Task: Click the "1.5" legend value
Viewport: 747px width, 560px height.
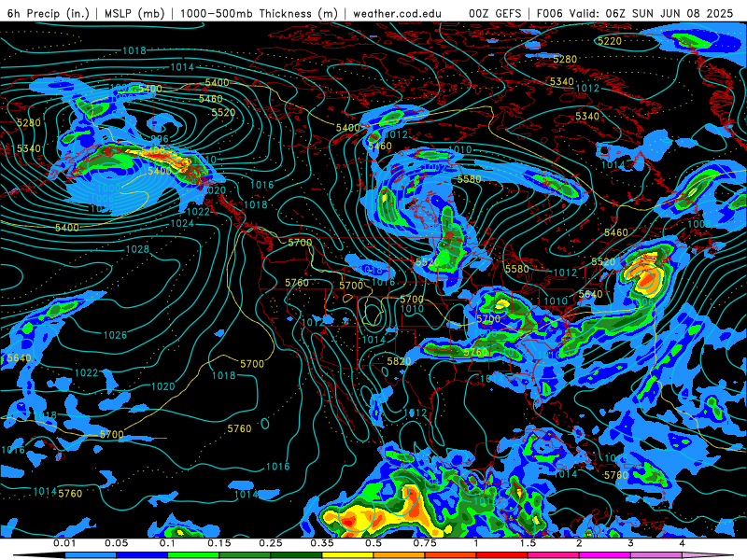Action: pyautogui.click(x=528, y=543)
